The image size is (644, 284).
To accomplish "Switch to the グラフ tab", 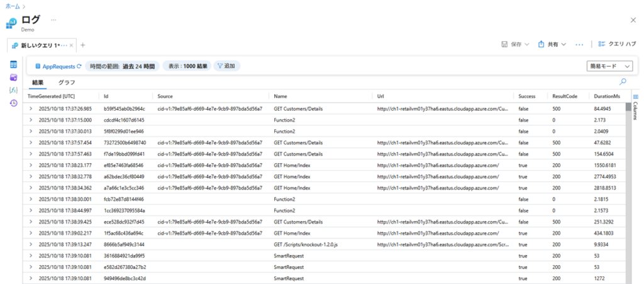I will click(67, 82).
